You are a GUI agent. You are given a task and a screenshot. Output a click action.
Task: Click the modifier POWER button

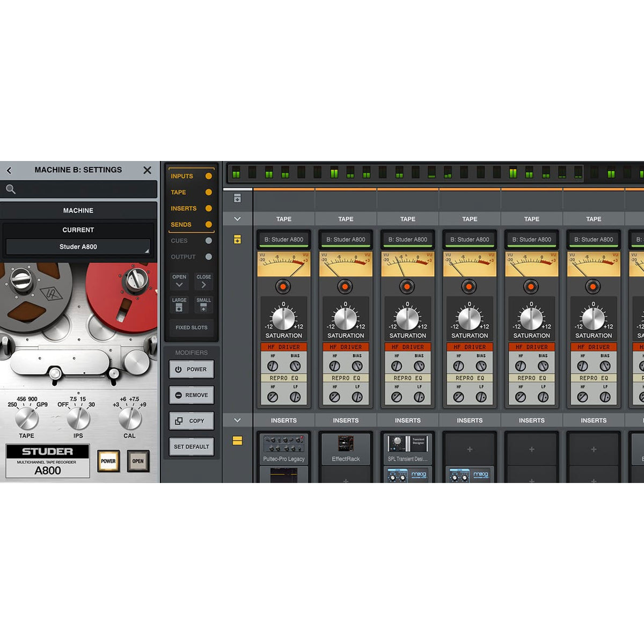point(192,369)
